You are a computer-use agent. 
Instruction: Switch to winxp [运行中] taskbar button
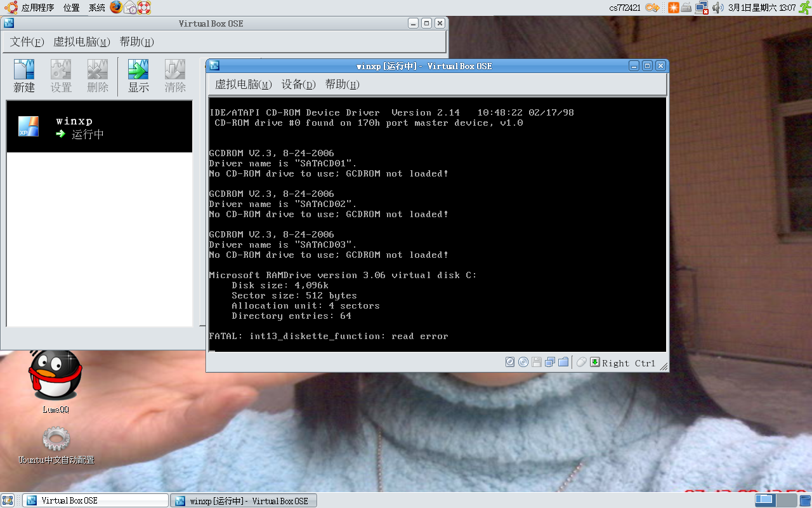(244, 500)
